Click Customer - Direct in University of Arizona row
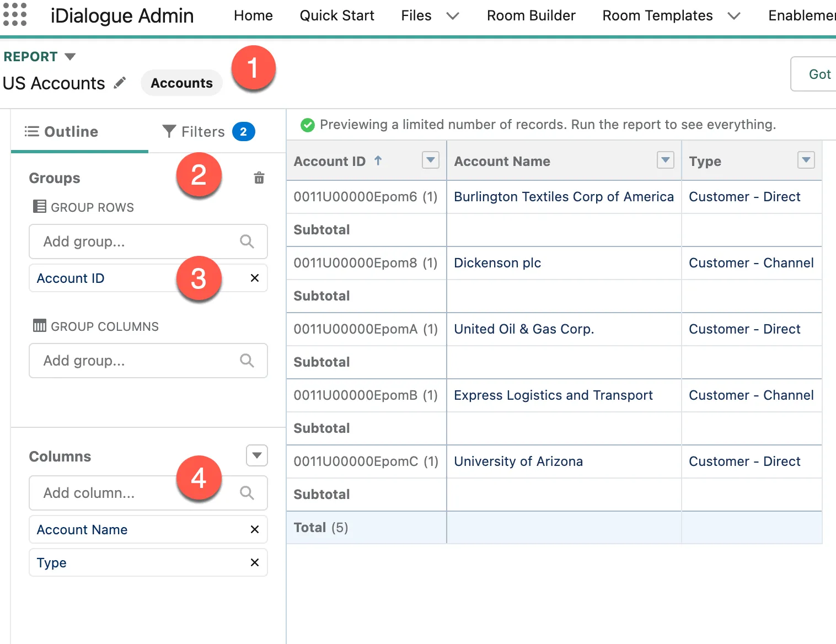836x644 pixels. 744,461
